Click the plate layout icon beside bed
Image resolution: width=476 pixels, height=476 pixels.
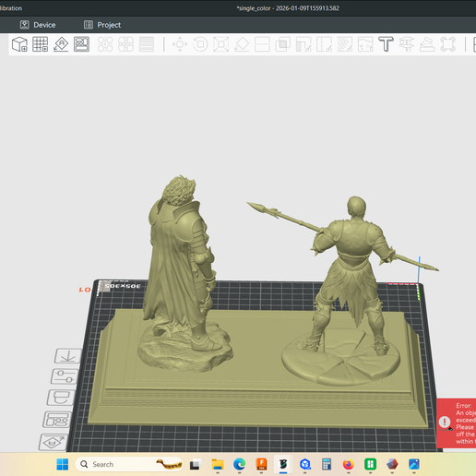(x=57, y=420)
